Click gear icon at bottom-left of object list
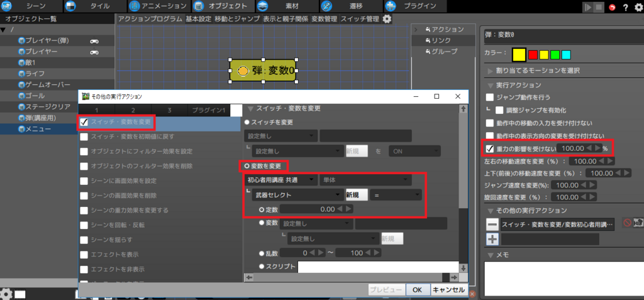The height and width of the screenshot is (300, 644). tap(6, 294)
